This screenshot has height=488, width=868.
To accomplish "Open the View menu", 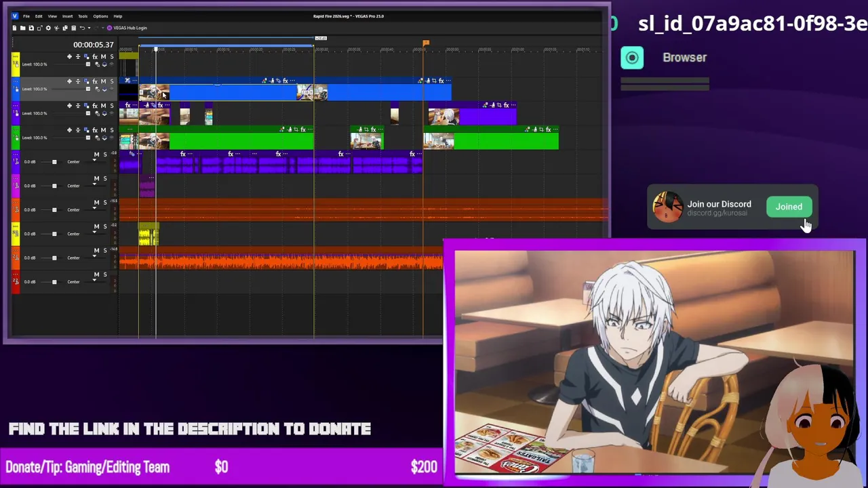I will (52, 16).
